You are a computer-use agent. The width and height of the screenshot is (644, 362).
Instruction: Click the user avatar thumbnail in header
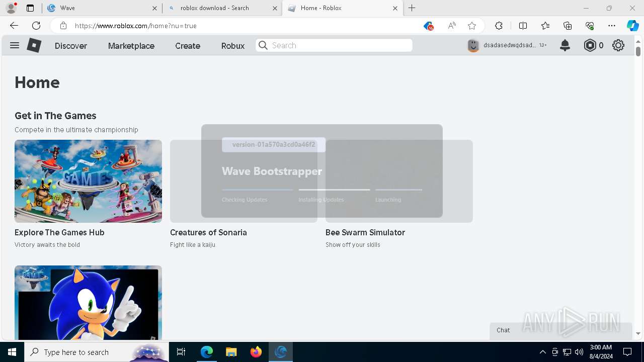pos(473,45)
